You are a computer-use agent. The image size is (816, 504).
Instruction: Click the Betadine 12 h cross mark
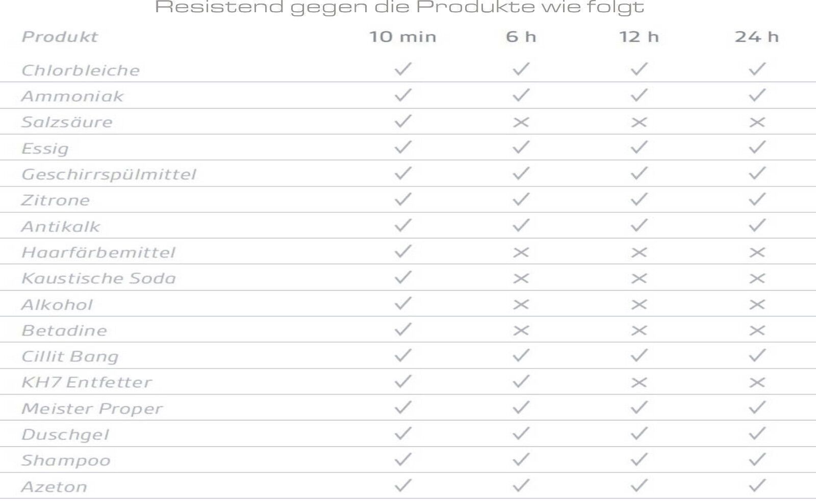[639, 330]
